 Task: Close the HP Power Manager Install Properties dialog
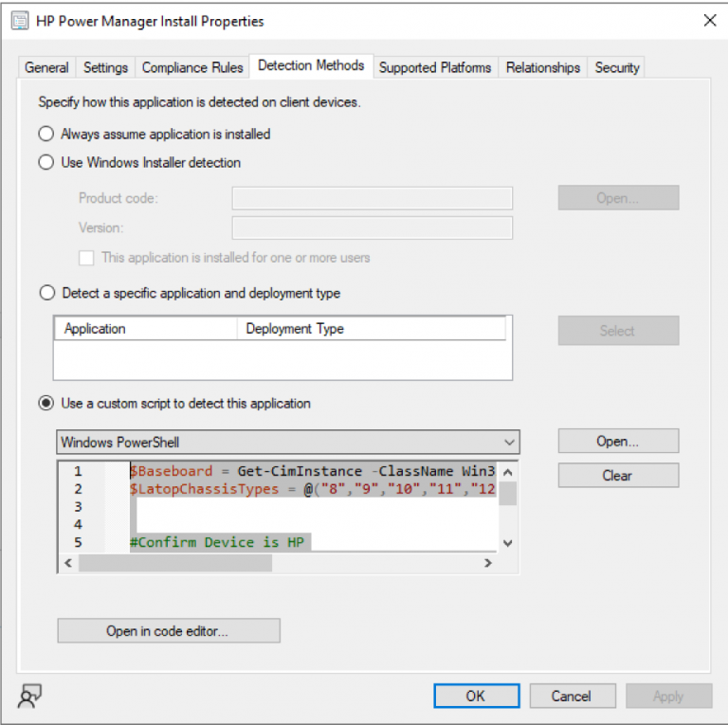coord(709,21)
